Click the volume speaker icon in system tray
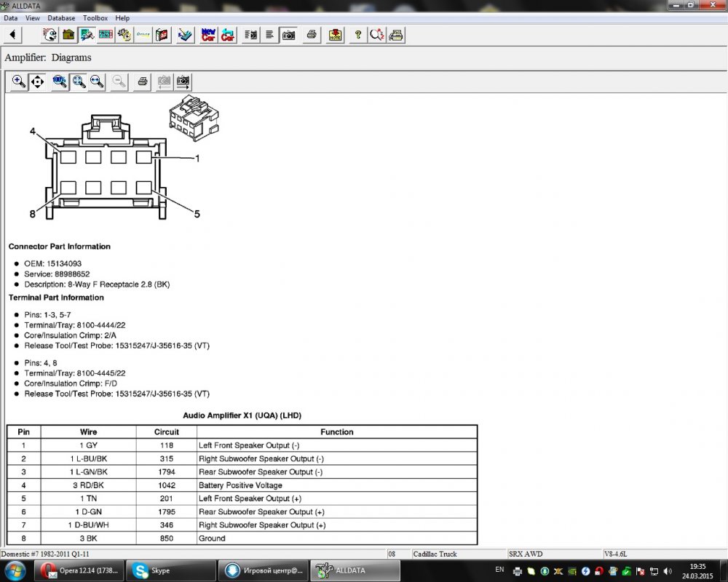 [x=666, y=571]
